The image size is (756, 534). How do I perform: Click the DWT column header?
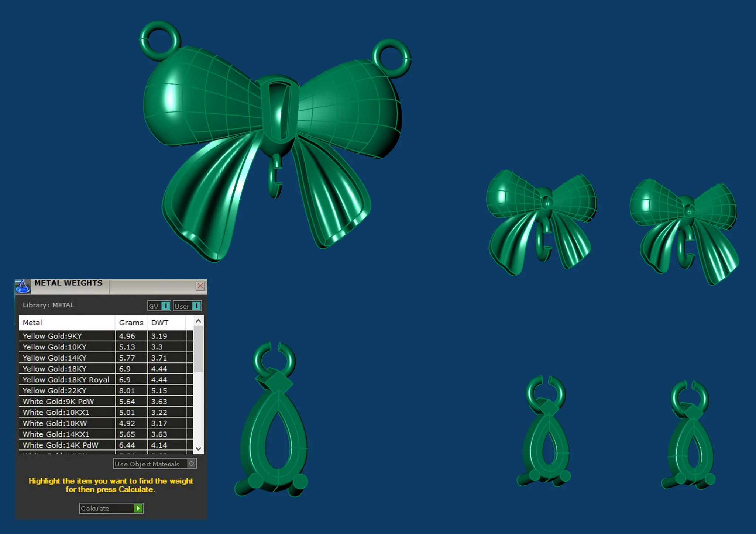[x=166, y=323]
